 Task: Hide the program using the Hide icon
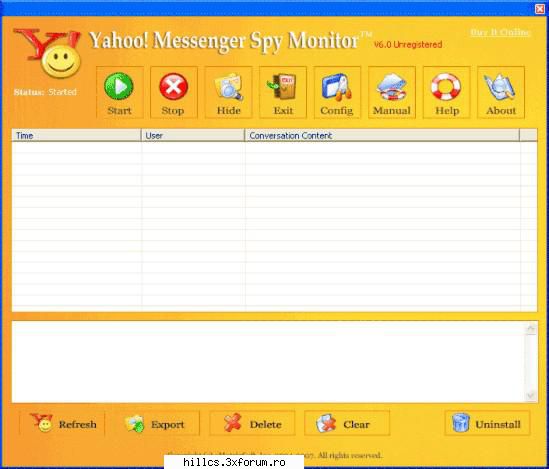[x=228, y=92]
